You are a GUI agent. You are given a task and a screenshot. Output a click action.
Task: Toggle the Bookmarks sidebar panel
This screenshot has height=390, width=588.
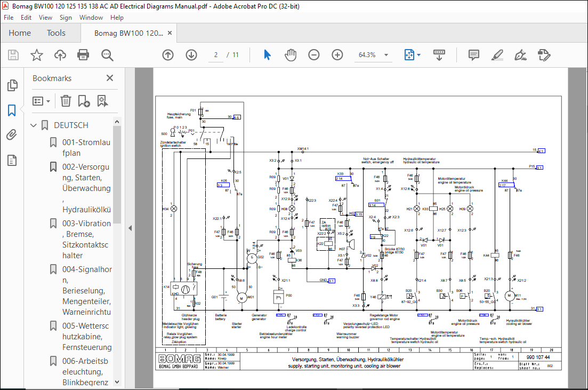pyautogui.click(x=12, y=110)
